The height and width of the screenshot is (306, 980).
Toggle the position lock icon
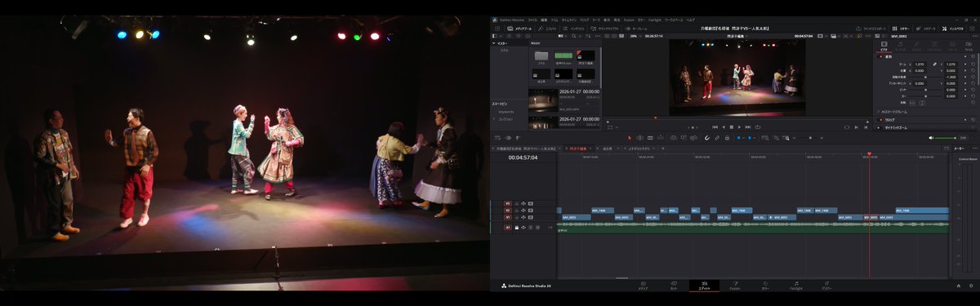(x=727, y=138)
